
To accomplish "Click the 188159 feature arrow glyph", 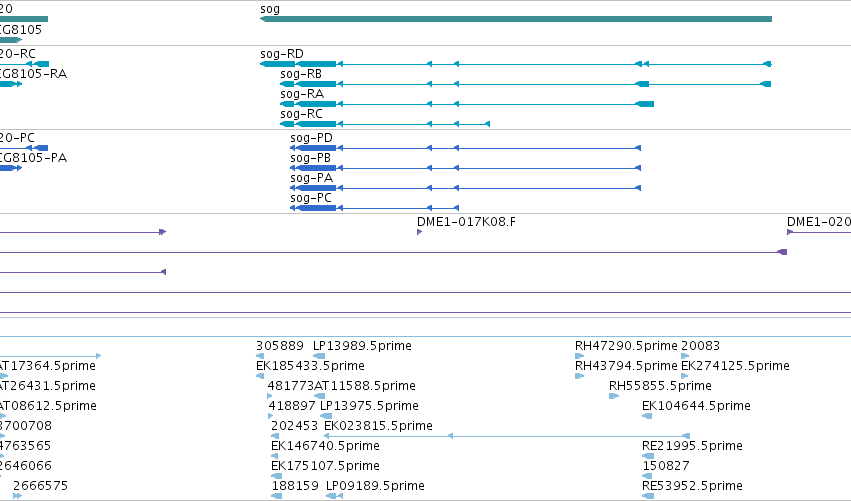I will tap(277, 496).
